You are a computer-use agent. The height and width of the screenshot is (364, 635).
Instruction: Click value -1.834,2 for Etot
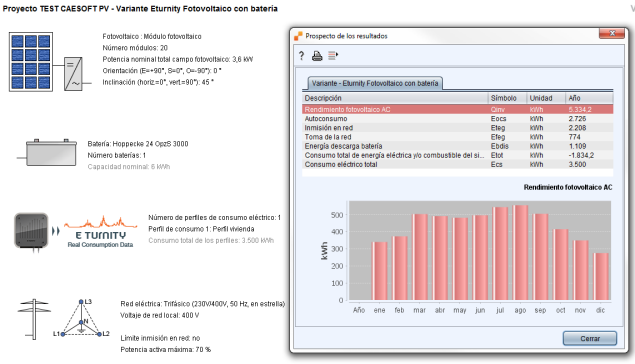coord(581,155)
